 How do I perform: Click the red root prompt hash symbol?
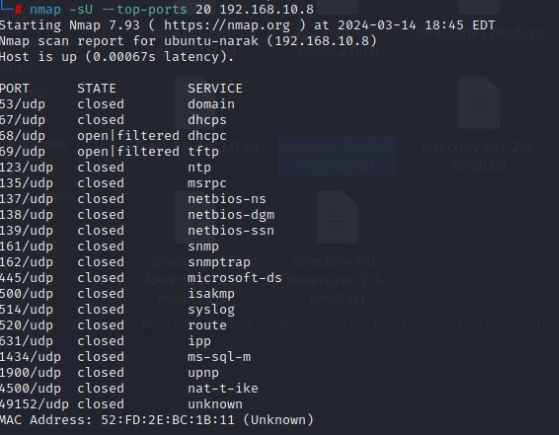click(x=18, y=9)
